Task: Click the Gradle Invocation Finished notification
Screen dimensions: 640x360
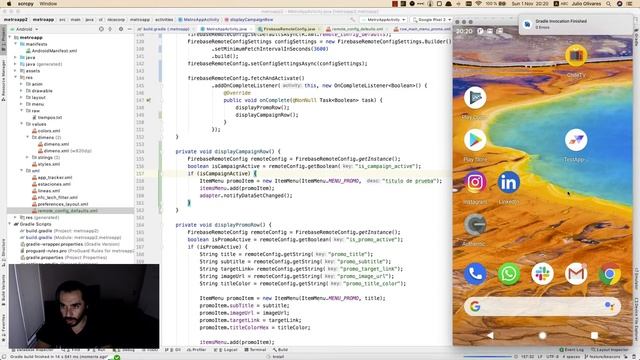Action: [x=576, y=24]
